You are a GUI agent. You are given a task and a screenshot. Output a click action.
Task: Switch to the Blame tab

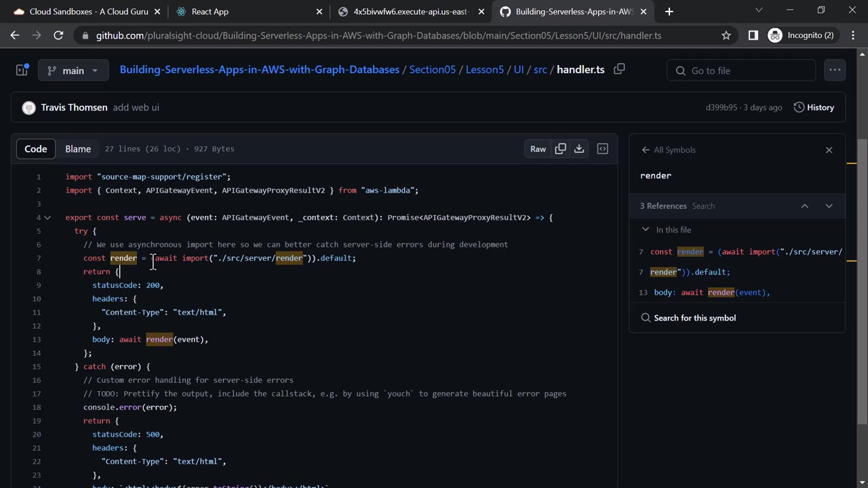click(x=78, y=149)
